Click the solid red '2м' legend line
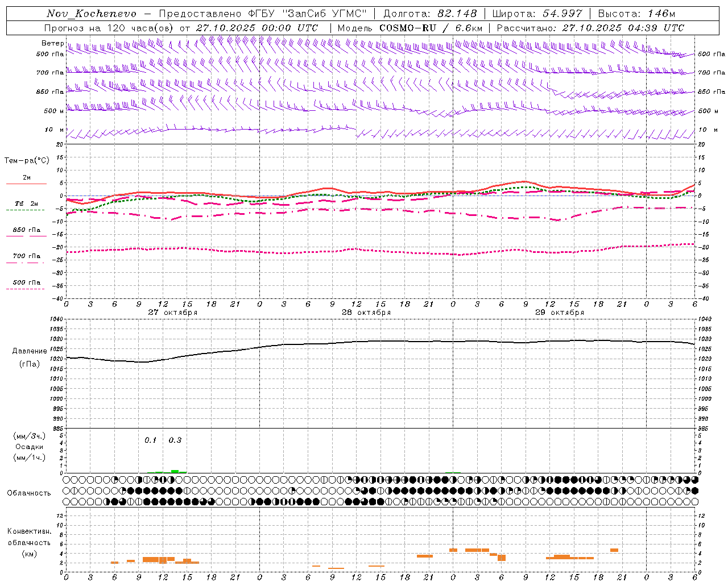 [26, 184]
